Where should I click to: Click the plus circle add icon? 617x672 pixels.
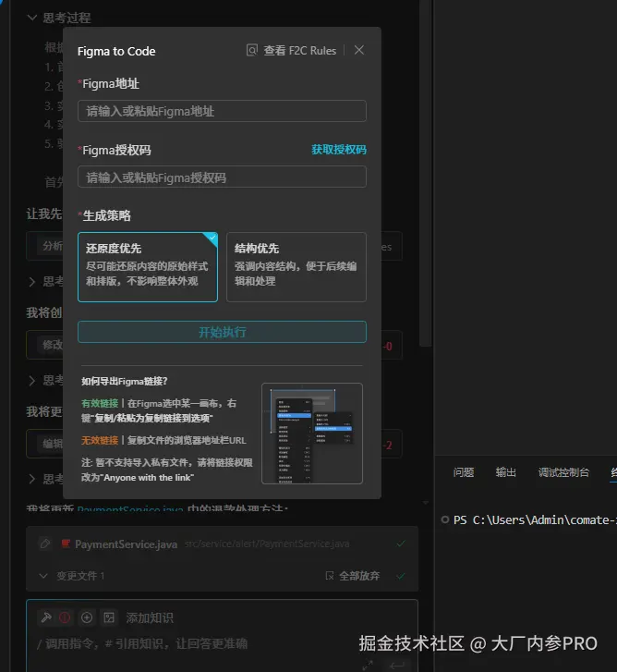pos(87,617)
